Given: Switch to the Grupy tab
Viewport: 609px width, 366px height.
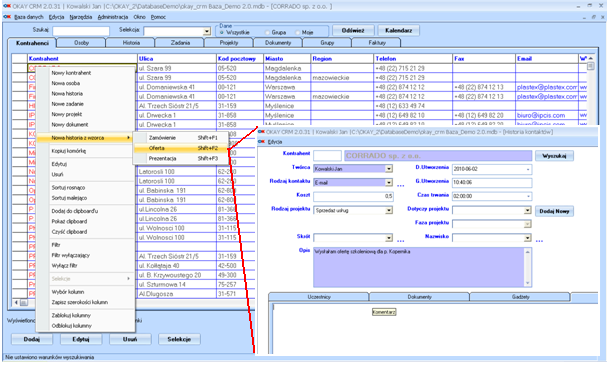Looking at the screenshot, I should pos(327,43).
